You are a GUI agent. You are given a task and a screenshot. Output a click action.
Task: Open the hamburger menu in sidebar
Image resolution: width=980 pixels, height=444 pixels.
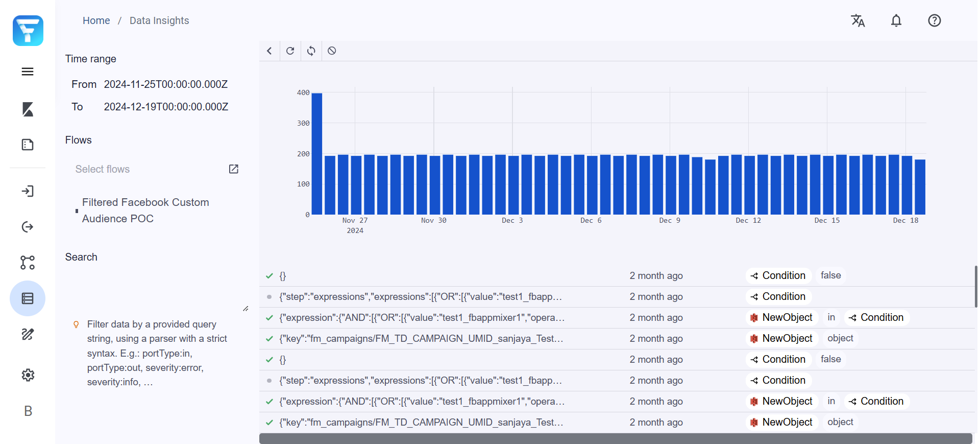(x=28, y=72)
